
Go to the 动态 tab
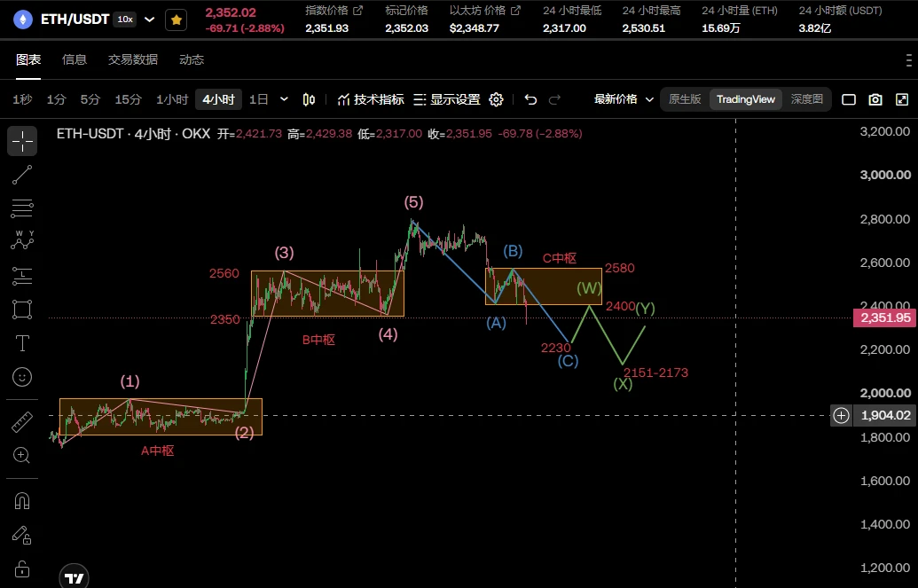pyautogui.click(x=192, y=59)
